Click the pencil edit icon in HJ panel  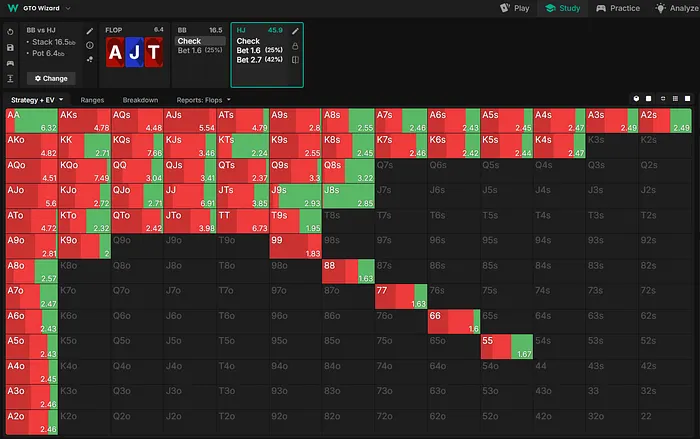point(295,31)
